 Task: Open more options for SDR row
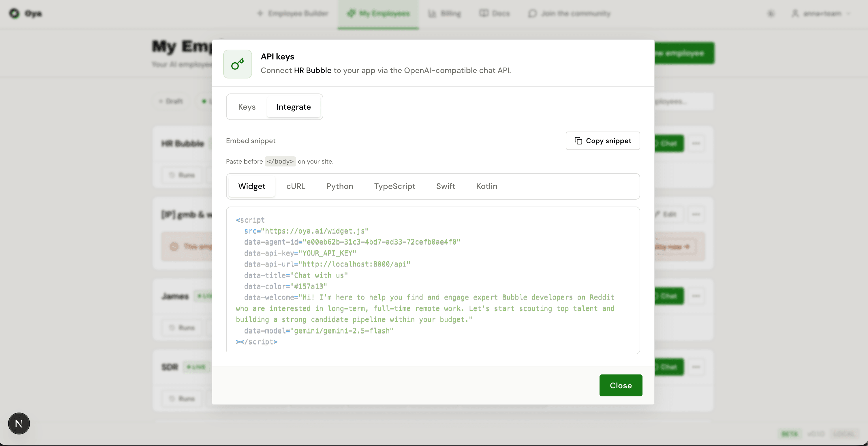pyautogui.click(x=696, y=367)
